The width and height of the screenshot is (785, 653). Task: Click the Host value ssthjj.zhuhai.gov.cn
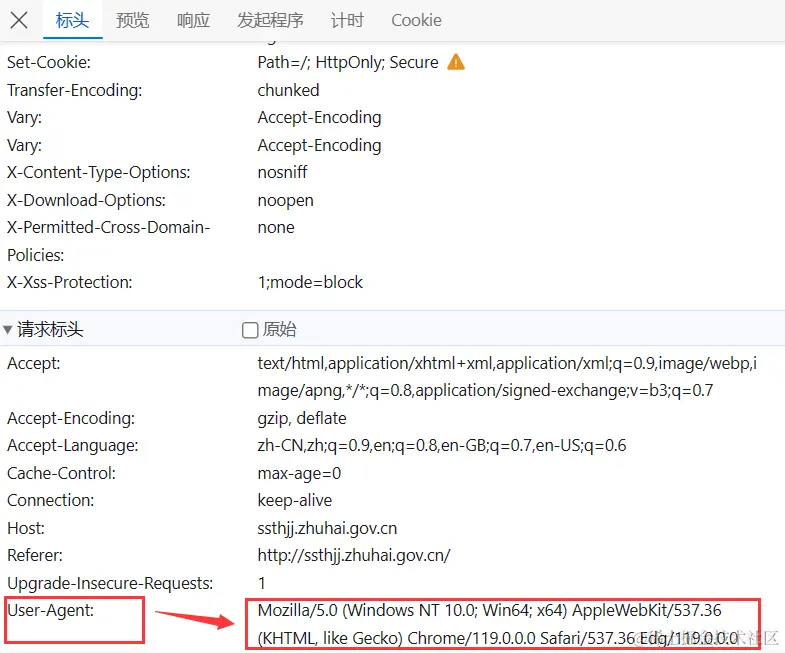tap(327, 528)
